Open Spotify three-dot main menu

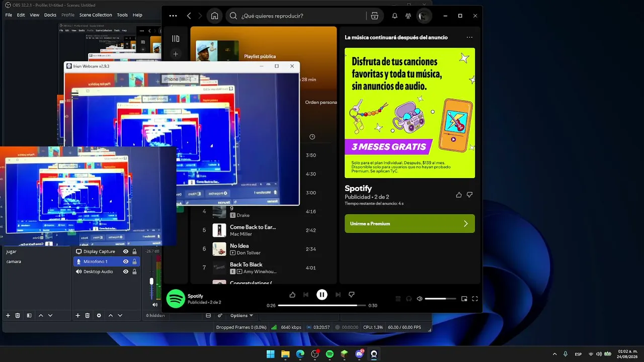pyautogui.click(x=173, y=16)
